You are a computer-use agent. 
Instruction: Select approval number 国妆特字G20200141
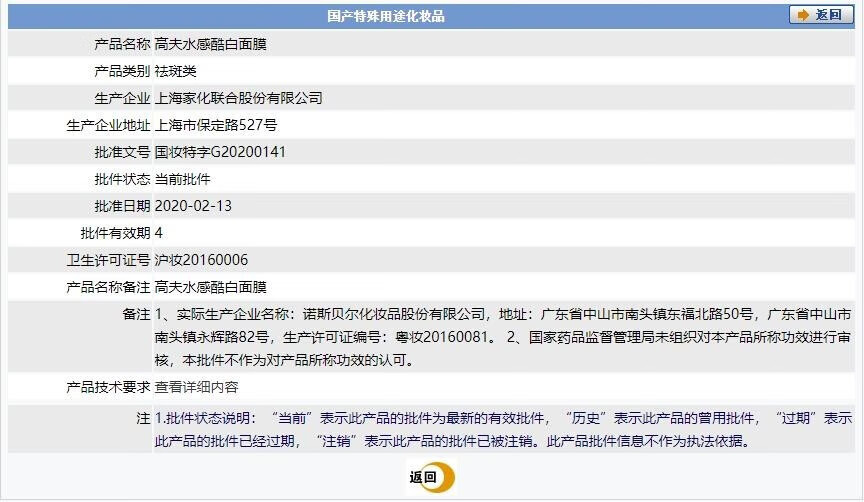220,152
